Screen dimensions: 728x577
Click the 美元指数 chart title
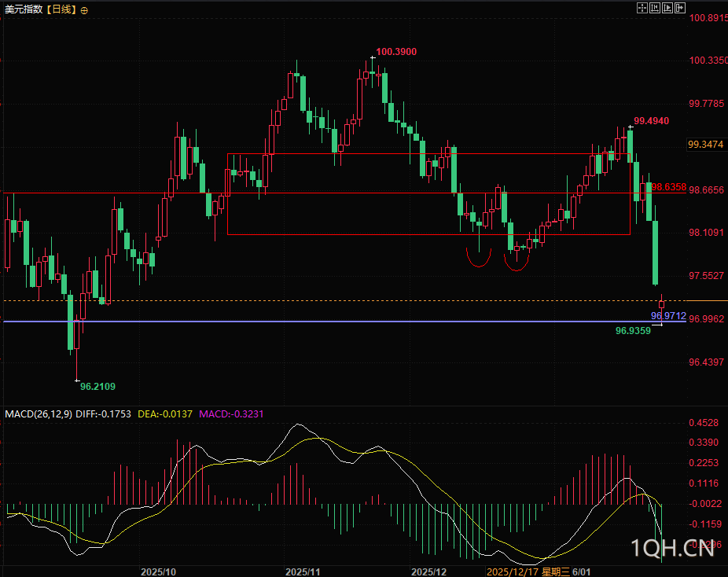point(24,9)
